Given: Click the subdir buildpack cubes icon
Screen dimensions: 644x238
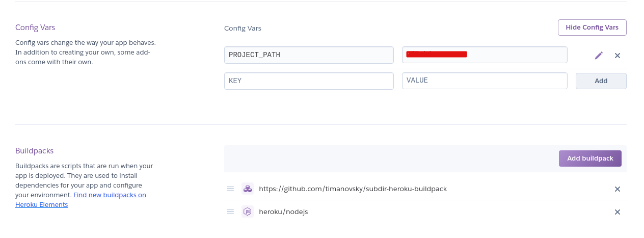Looking at the screenshot, I should pos(247,189).
